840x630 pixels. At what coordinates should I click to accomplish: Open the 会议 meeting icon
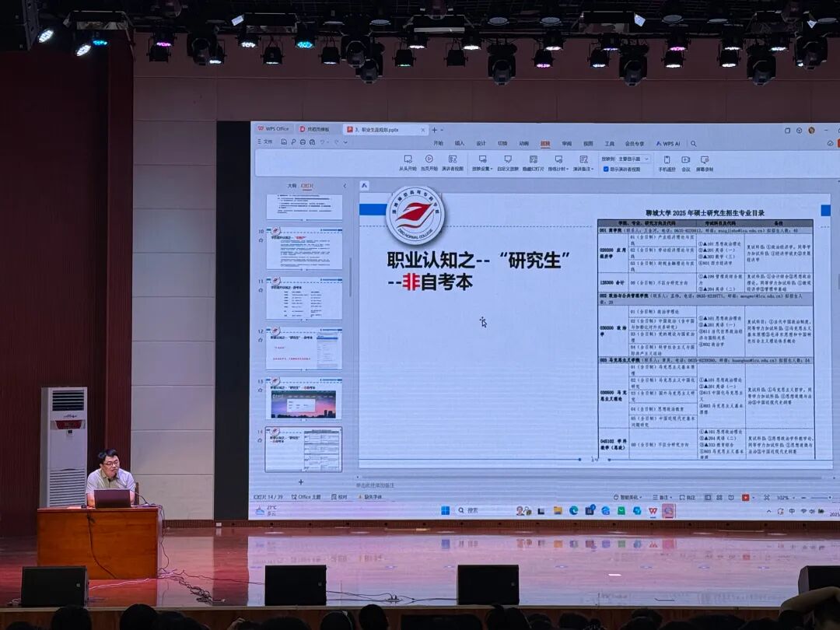[x=685, y=159]
